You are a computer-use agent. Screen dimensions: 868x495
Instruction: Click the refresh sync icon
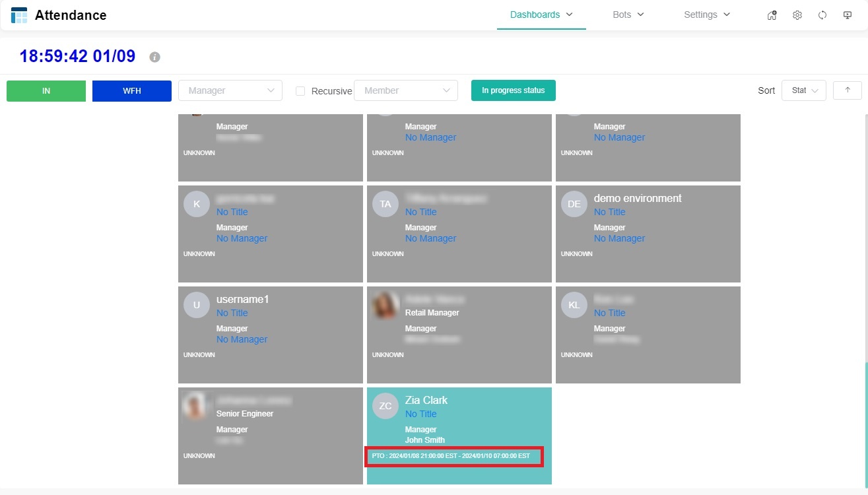(x=822, y=15)
